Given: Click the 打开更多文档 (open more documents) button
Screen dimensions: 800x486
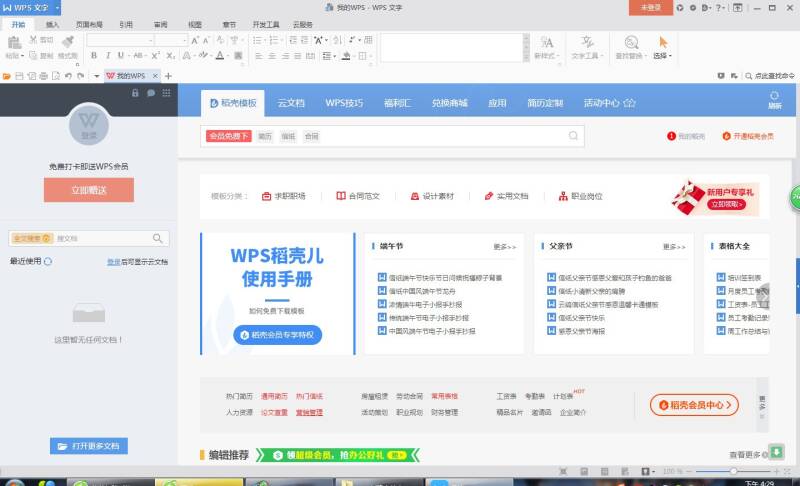Looking at the screenshot, I should click(x=89, y=446).
